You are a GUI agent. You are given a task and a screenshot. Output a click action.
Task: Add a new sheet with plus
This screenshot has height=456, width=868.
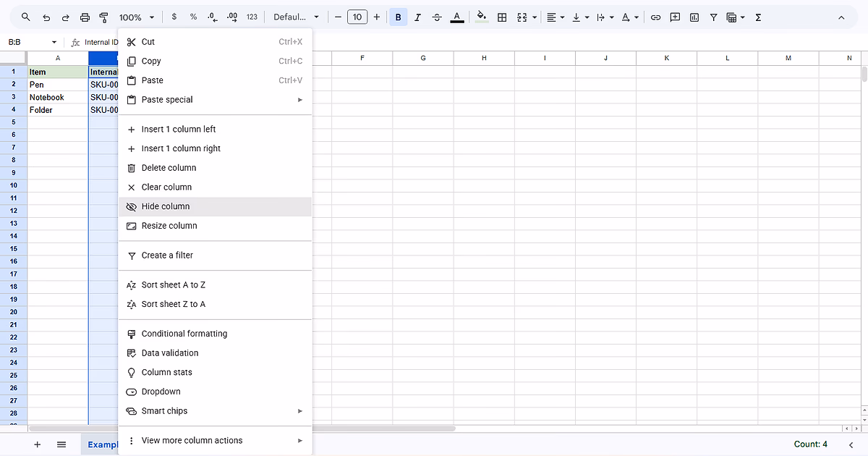pos(38,444)
